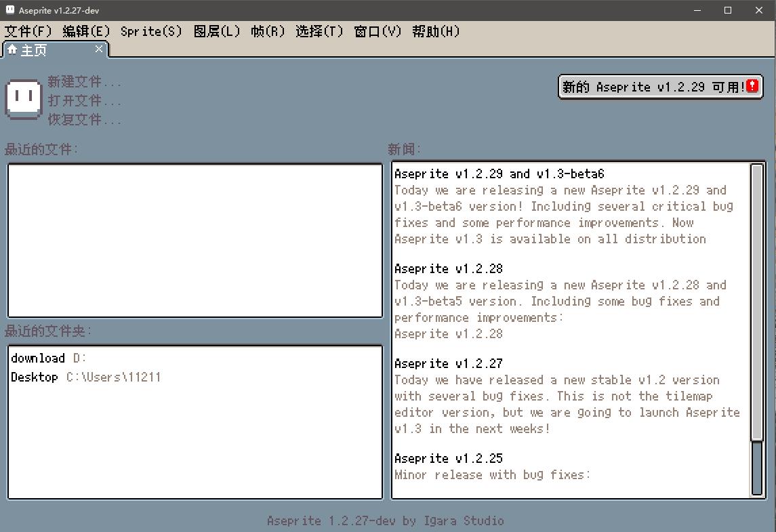Click the Aseprite face logo icon
Viewport: 776px width, 532px height.
(24, 99)
